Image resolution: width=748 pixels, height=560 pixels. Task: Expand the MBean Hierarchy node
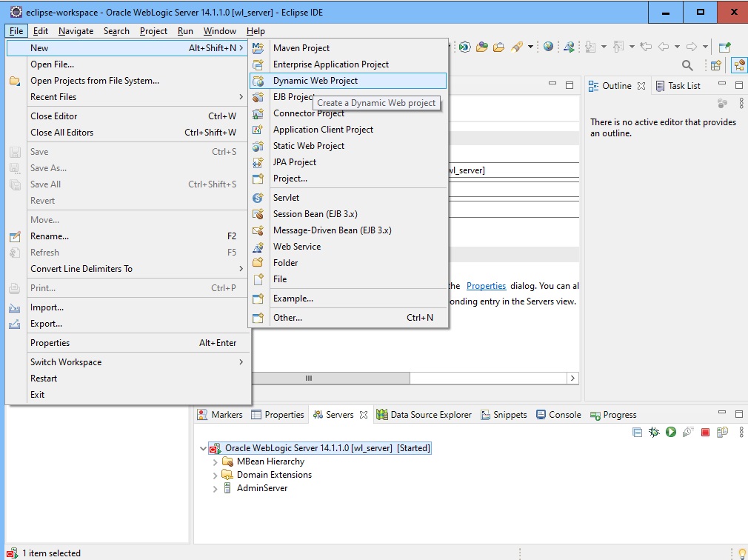coord(216,461)
